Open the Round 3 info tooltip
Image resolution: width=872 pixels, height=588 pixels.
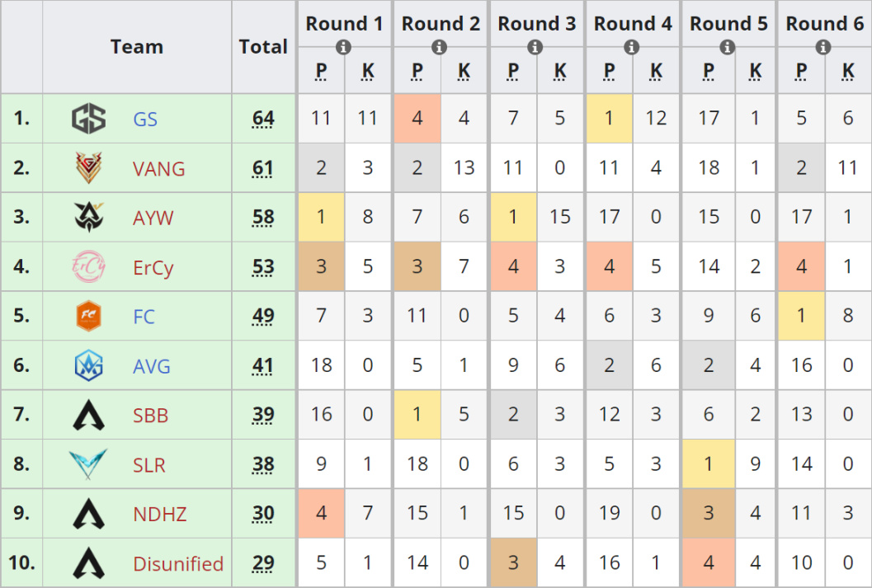(x=536, y=47)
